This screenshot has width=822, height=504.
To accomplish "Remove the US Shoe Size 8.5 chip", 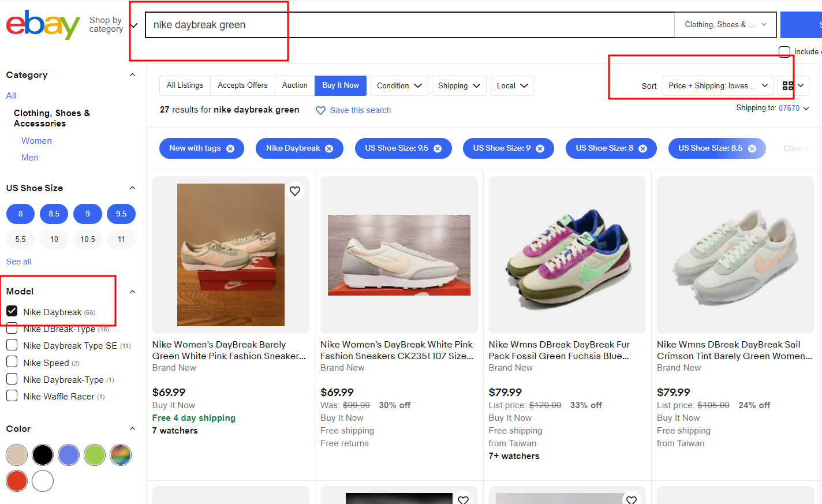I will [752, 148].
